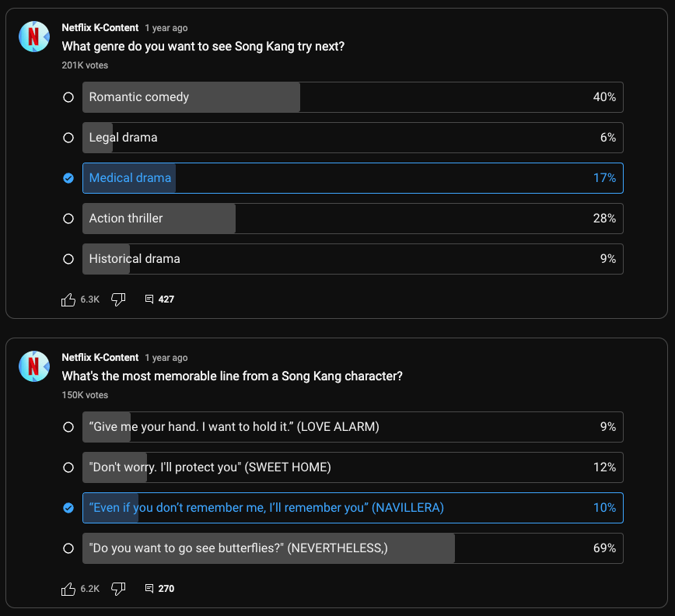
Task: Like the memorable line poll post
Action: click(68, 589)
